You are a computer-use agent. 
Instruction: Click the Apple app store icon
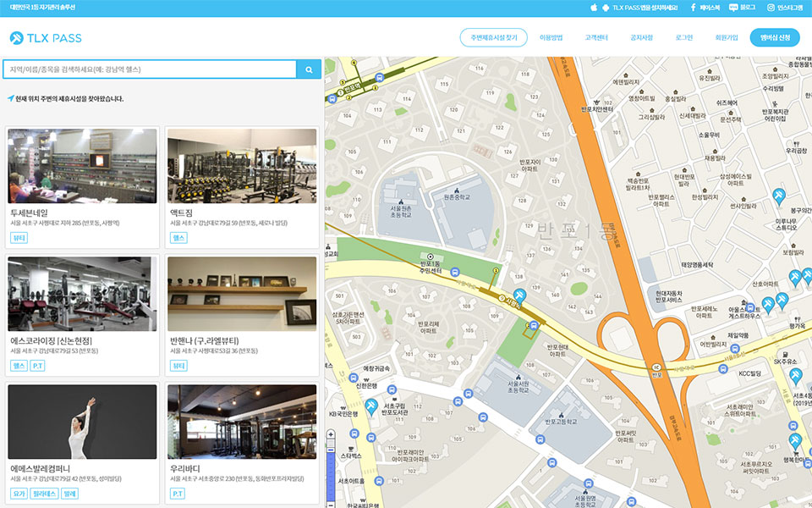pos(594,8)
